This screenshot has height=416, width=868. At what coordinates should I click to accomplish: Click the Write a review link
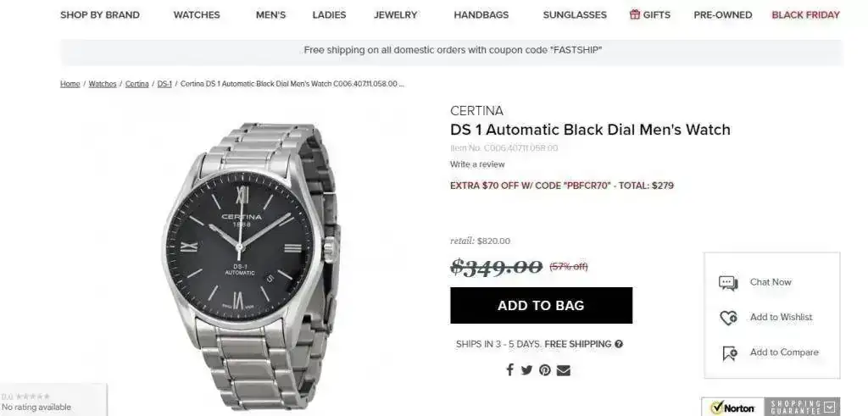coord(477,164)
